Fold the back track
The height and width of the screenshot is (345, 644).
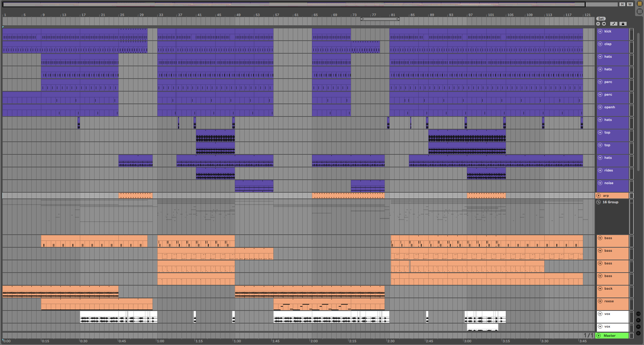pos(600,289)
